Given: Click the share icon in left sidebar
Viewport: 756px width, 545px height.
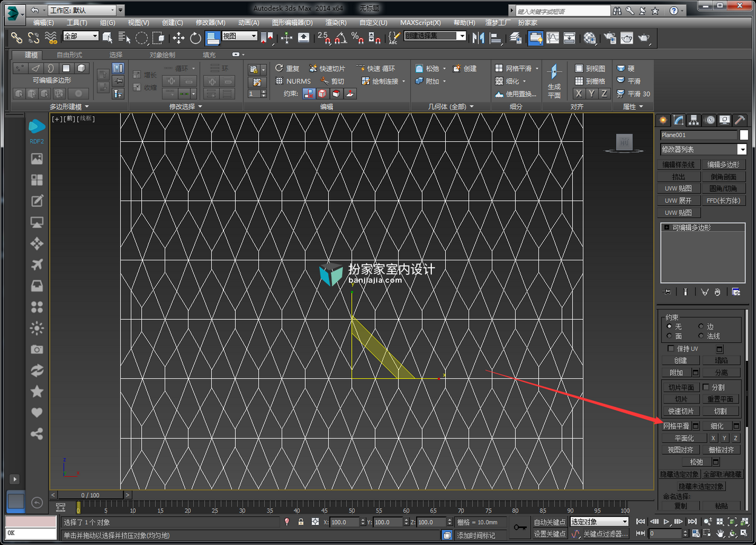Looking at the screenshot, I should [x=37, y=434].
